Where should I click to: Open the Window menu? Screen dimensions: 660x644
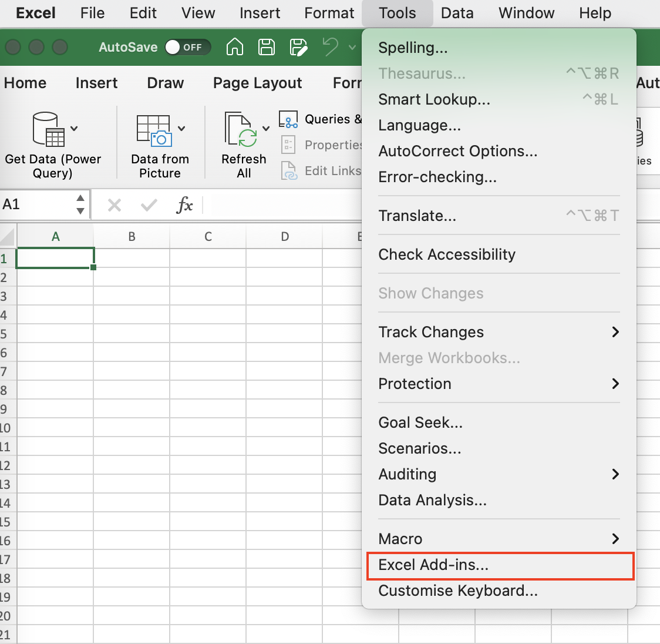click(527, 13)
